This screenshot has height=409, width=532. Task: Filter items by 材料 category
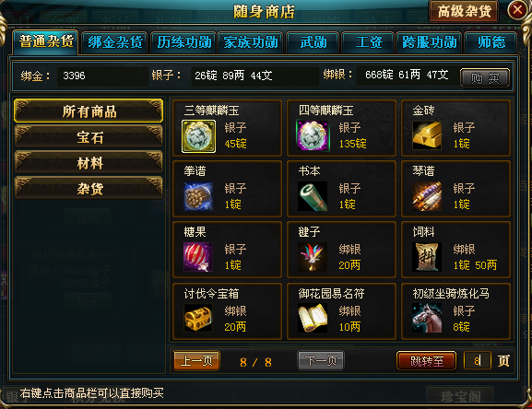click(89, 163)
